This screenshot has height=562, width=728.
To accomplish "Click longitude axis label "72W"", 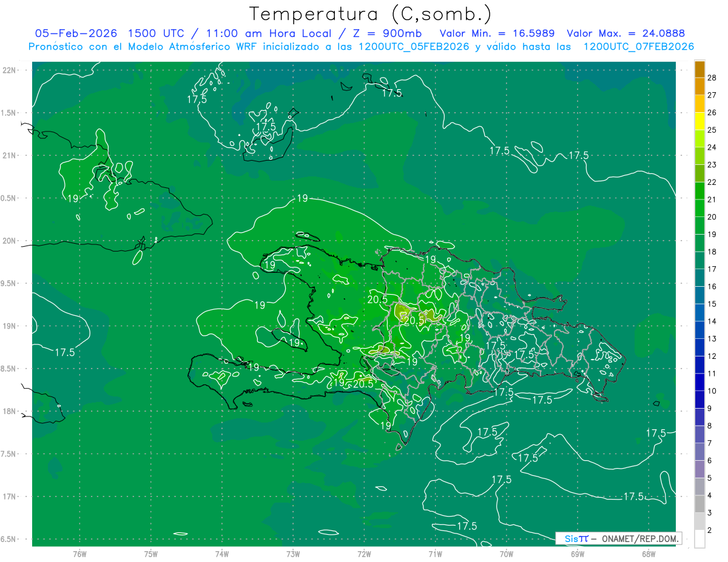I will (364, 554).
